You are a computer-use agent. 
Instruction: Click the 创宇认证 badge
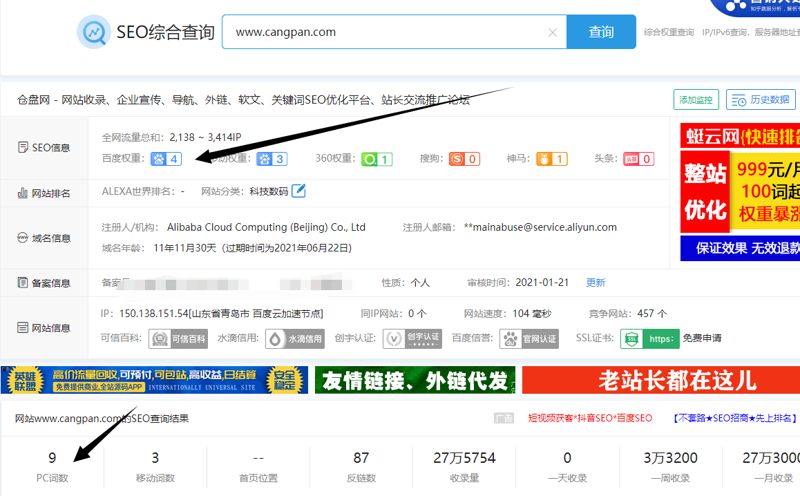point(412,338)
